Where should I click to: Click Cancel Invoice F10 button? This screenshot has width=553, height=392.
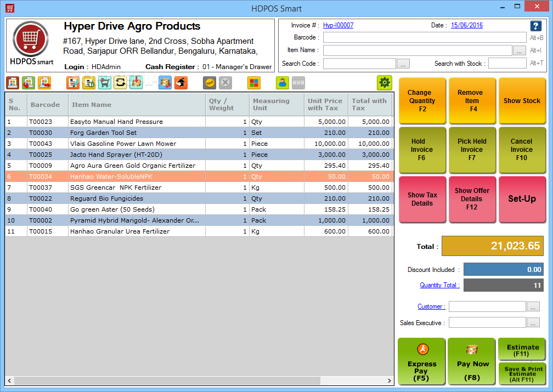[522, 150]
